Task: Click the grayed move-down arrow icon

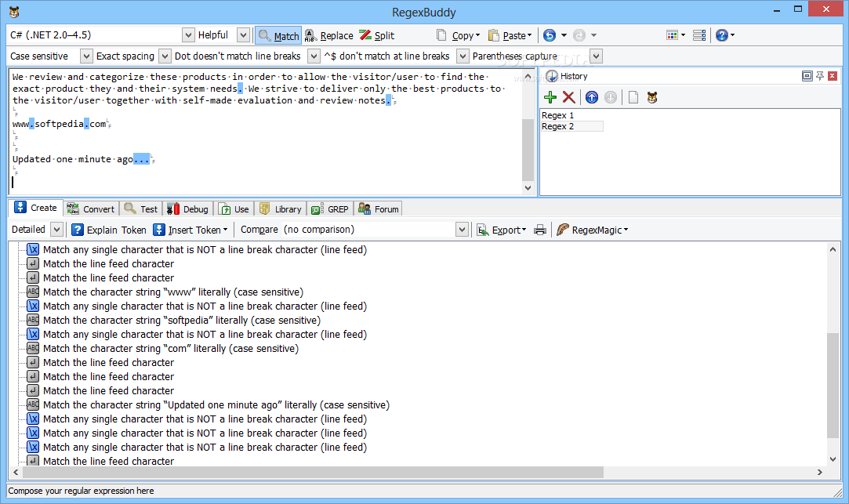Action: (610, 97)
